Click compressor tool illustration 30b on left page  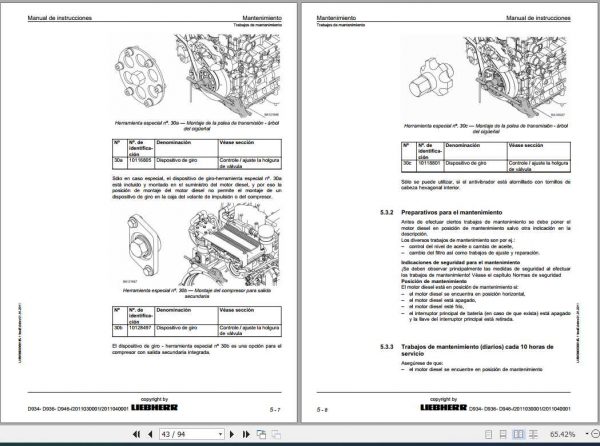(x=144, y=246)
